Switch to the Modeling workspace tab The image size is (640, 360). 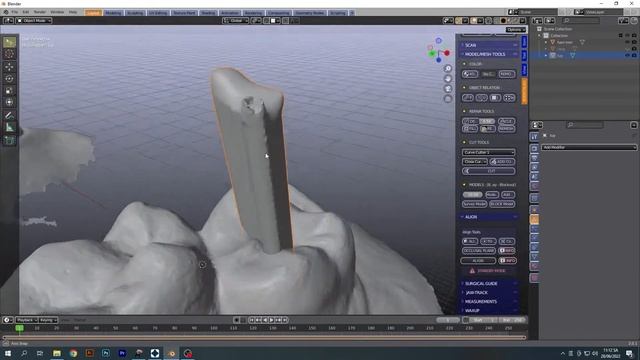tap(113, 13)
